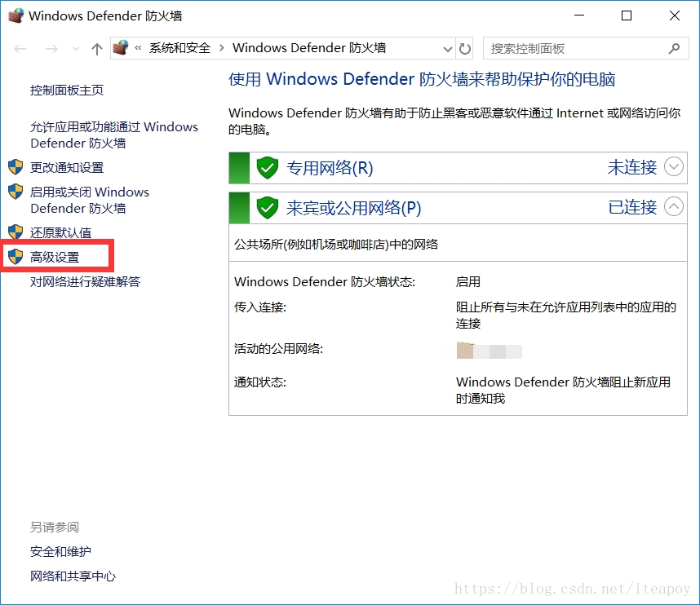
Task: Click the 传入连接 label
Action: pos(260,307)
